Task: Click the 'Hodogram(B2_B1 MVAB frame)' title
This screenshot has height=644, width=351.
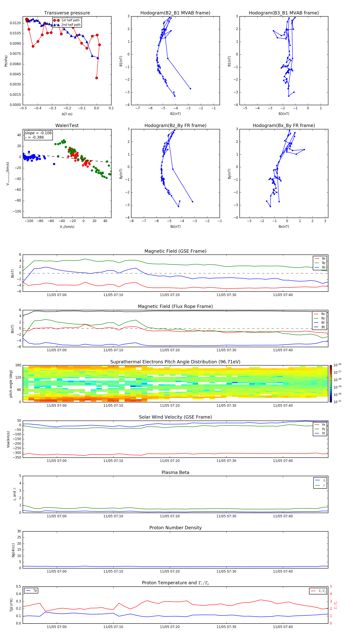Action: [175, 13]
